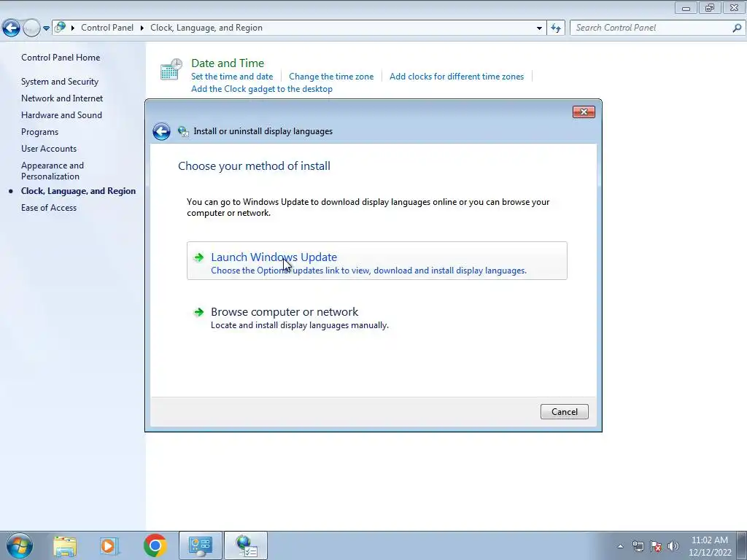Screen dimensions: 747x560
Task: Minimize the Control Panel window
Action: click(686, 7)
